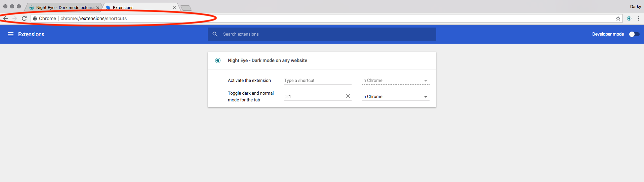
Task: Click the search magnifier icon
Action: pos(215,34)
